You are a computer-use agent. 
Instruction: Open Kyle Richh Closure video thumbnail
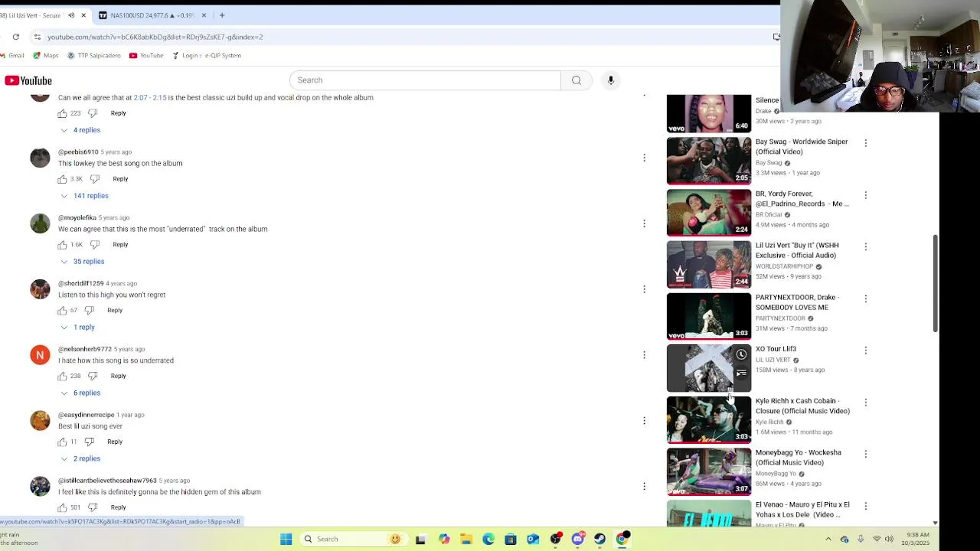coord(709,420)
